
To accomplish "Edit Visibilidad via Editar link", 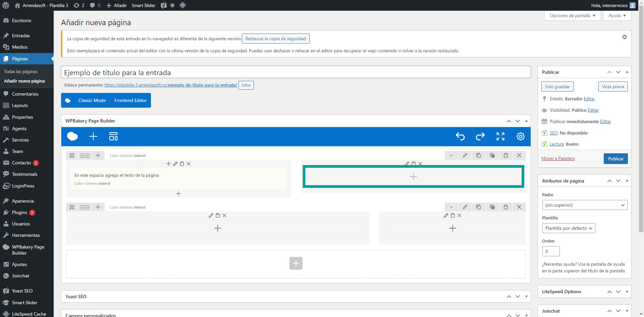I will coord(593,110).
